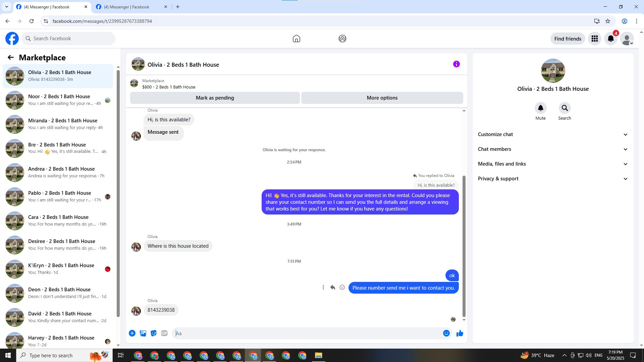Expand Privacy & support section

tap(552, 179)
